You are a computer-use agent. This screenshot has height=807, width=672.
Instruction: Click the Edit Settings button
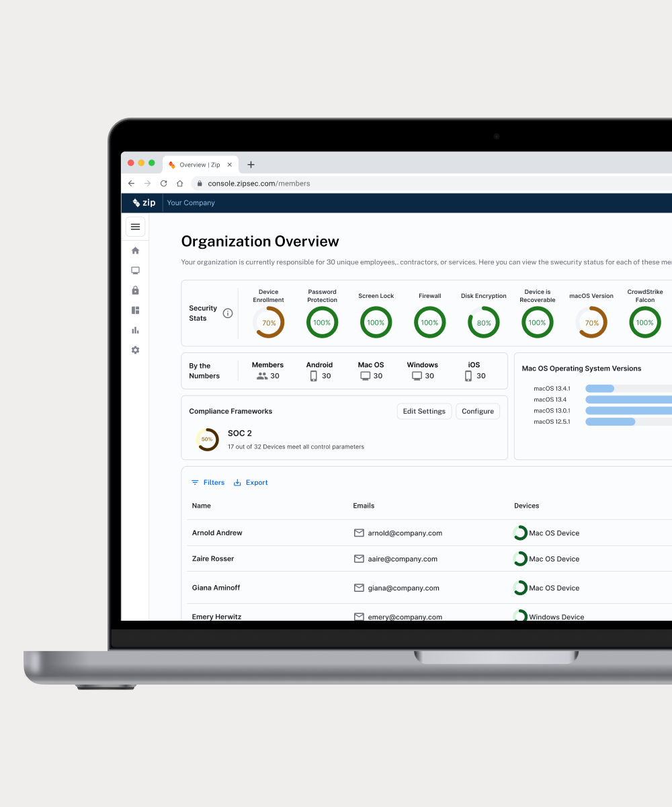click(x=424, y=412)
